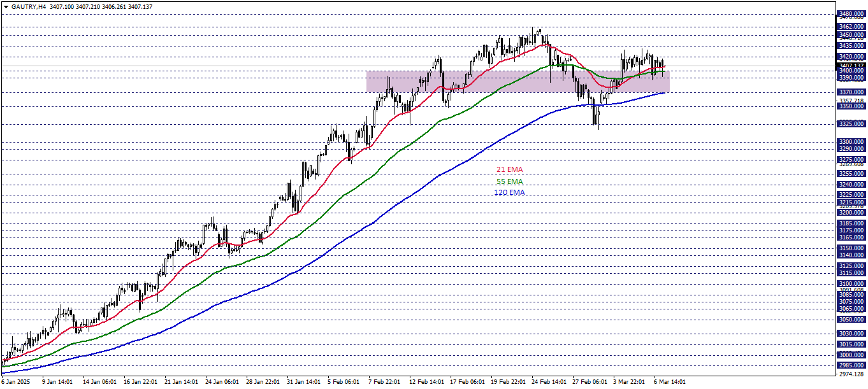Click the 3050.000 price level label

(851, 319)
